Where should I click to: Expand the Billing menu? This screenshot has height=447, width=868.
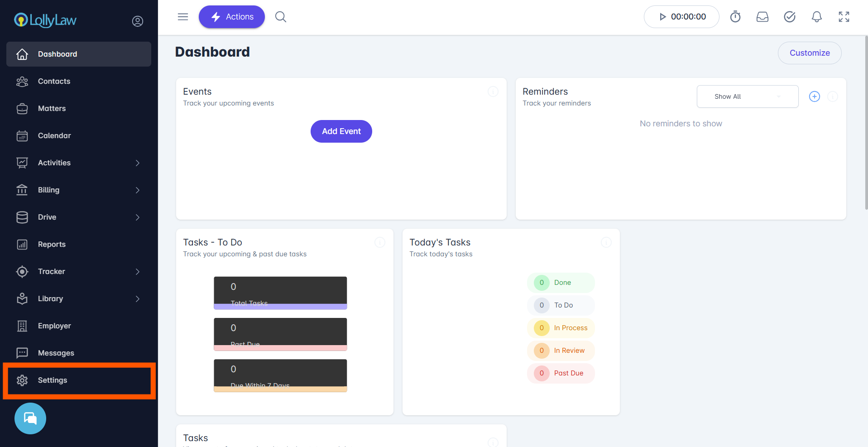pos(79,190)
